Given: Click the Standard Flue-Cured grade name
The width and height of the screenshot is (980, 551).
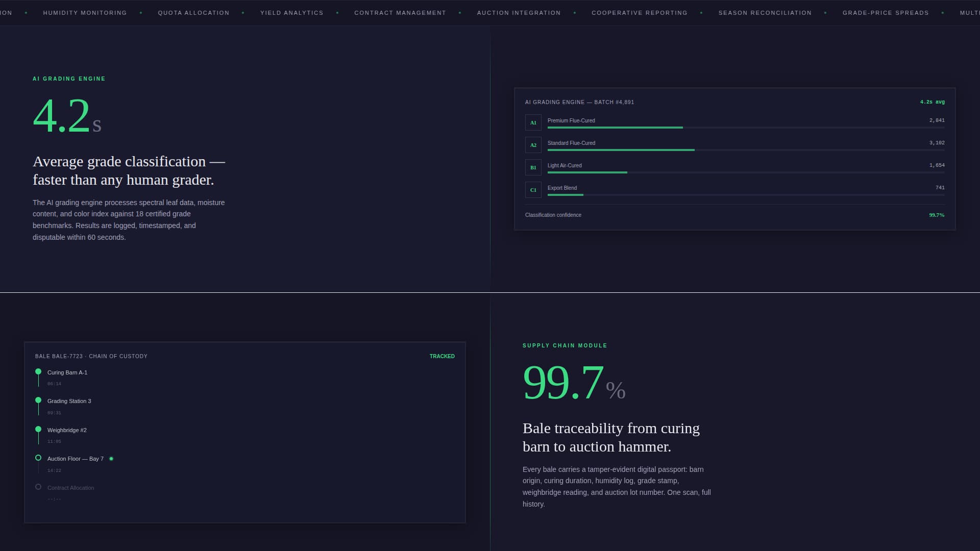Looking at the screenshot, I should (571, 143).
